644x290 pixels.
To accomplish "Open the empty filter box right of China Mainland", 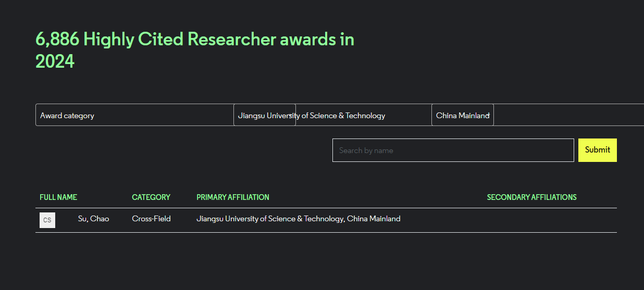I will click(568, 115).
